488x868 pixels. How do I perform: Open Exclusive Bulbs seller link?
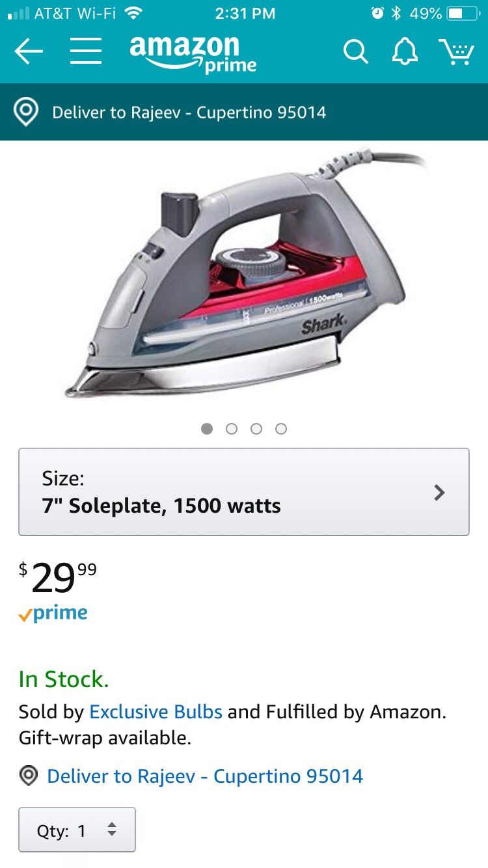pyautogui.click(x=156, y=712)
